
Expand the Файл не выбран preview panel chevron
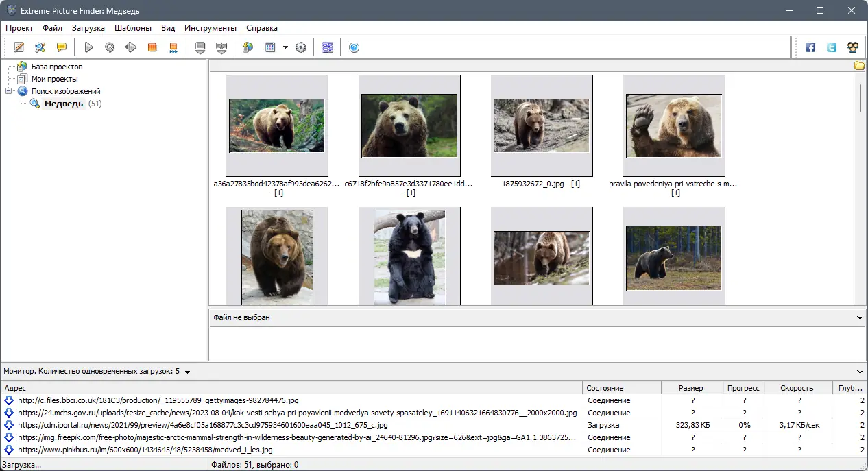860,317
